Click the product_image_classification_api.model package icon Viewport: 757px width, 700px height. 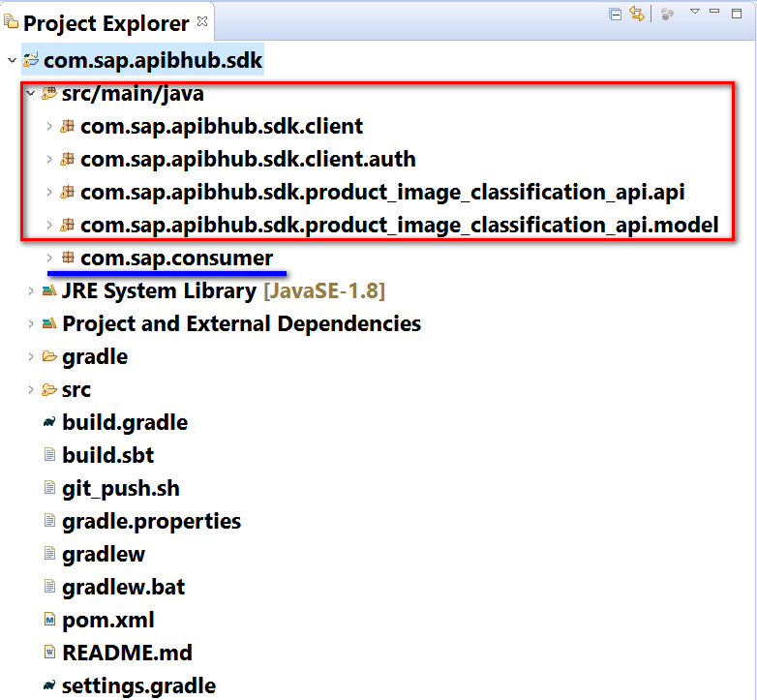tap(67, 225)
